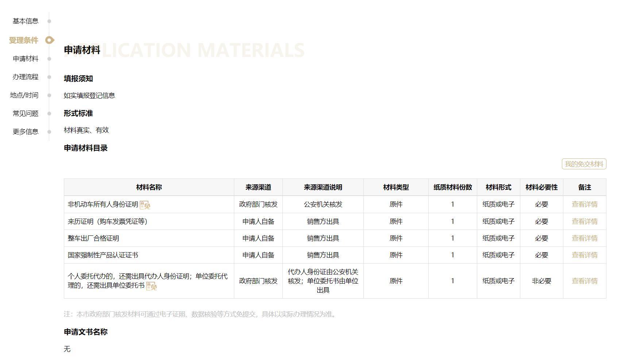View 查看详情 for 来历证明 row
This screenshot has height=361, width=644.
(x=585, y=222)
